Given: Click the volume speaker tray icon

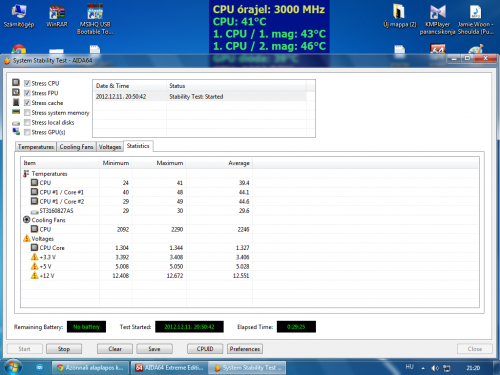Looking at the screenshot, I should [435, 368].
